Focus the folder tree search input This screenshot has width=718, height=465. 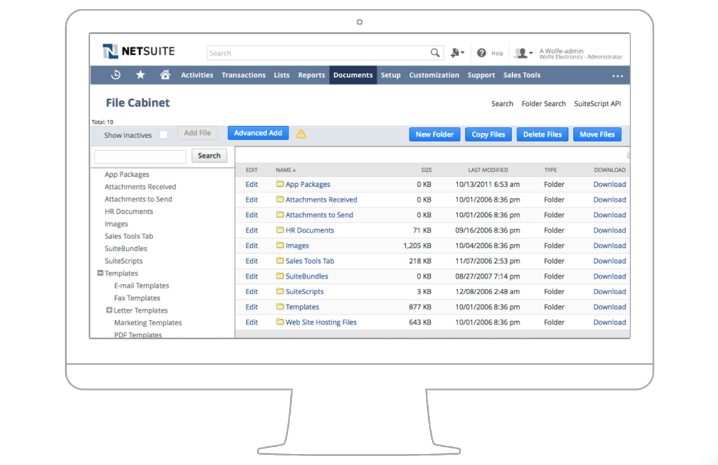pos(140,156)
